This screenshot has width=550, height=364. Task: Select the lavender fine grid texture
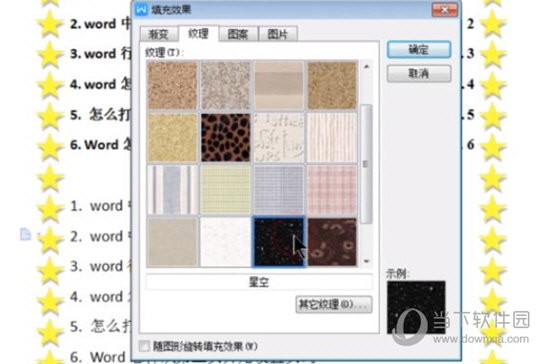point(279,190)
